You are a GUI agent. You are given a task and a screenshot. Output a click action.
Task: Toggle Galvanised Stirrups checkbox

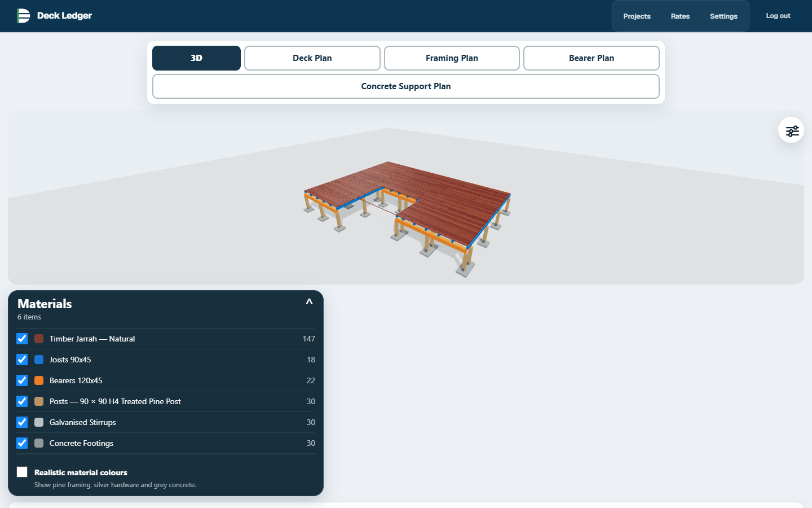[x=22, y=422]
